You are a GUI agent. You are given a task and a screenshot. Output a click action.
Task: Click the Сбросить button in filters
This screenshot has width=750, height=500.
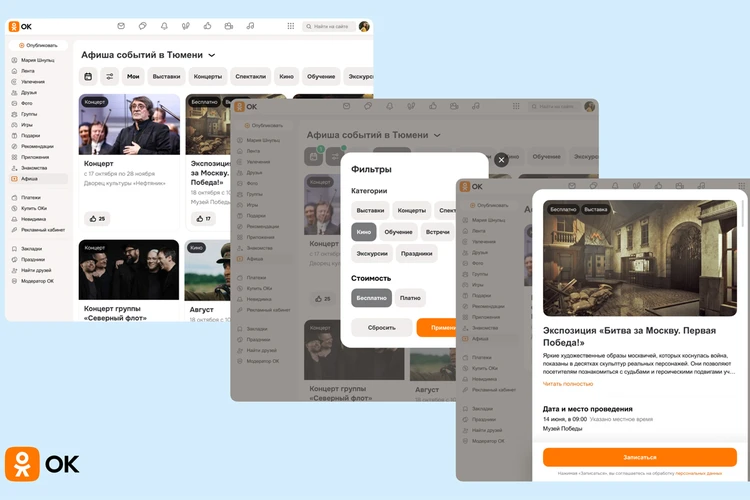[x=381, y=327]
